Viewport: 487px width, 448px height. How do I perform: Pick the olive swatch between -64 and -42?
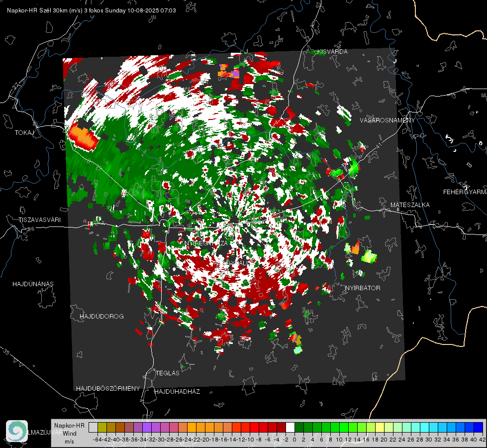(102, 427)
